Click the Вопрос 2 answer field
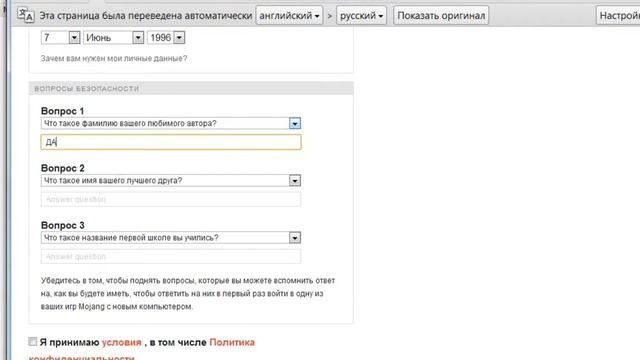The height and width of the screenshot is (360, 640). coord(171,199)
